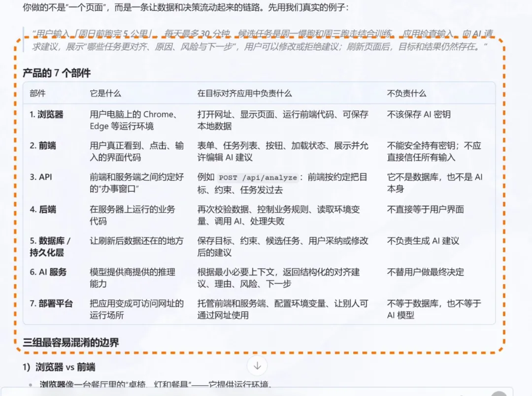The width and height of the screenshot is (532, 396).
Task: Click the top paragraph starting with 你做的不是
Action: click(x=185, y=7)
